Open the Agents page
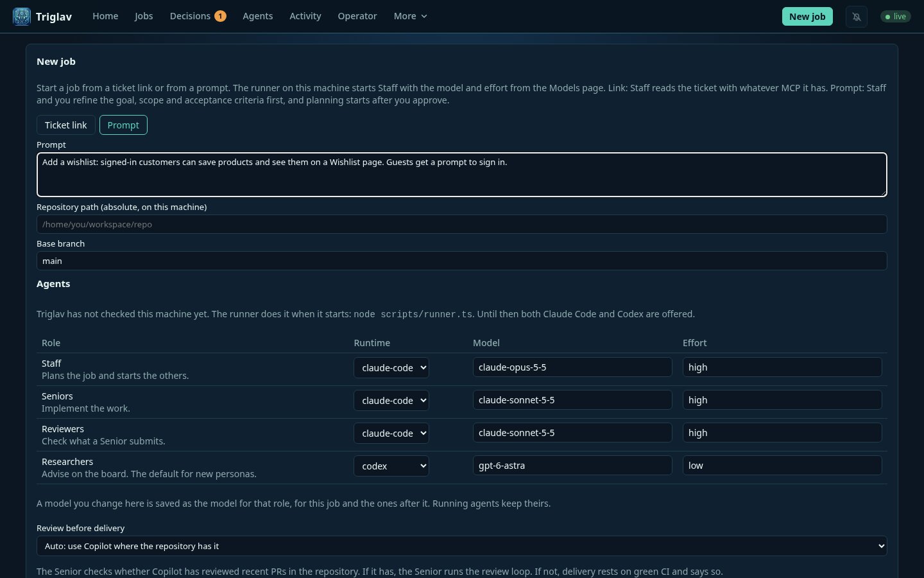924x578 pixels. (x=258, y=16)
